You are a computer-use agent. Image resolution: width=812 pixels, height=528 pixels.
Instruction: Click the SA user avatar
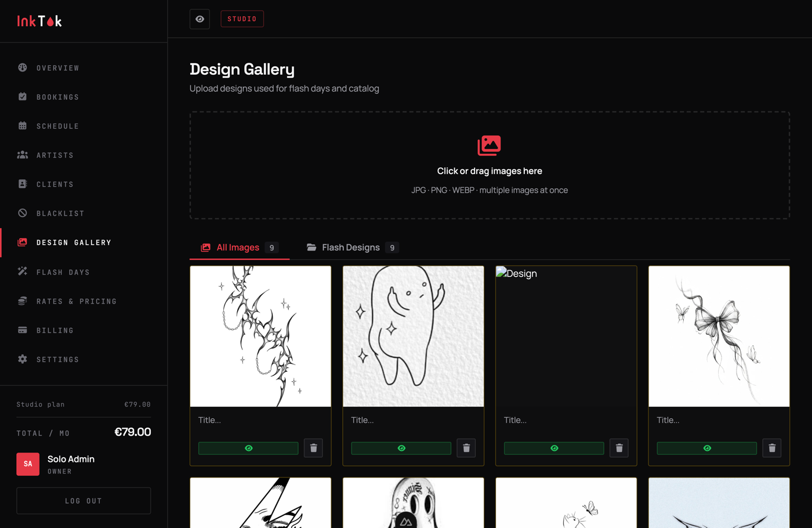pyautogui.click(x=28, y=464)
